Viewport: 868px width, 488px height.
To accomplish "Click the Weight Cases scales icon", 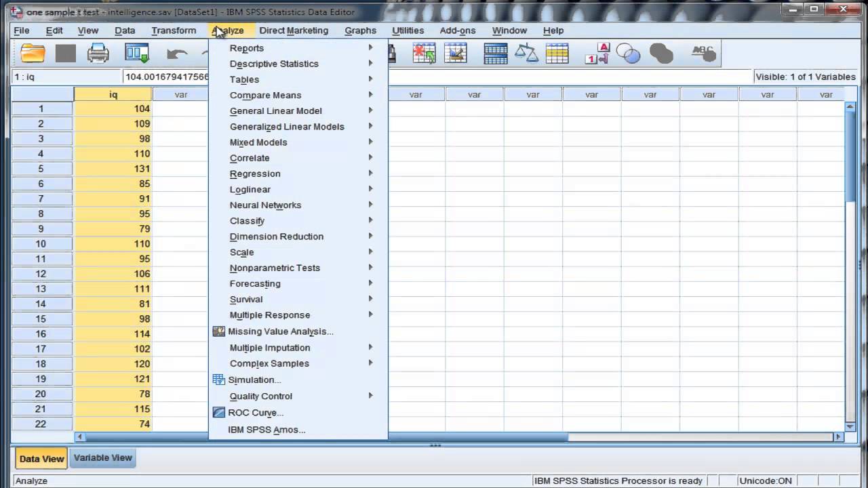I will (x=527, y=54).
